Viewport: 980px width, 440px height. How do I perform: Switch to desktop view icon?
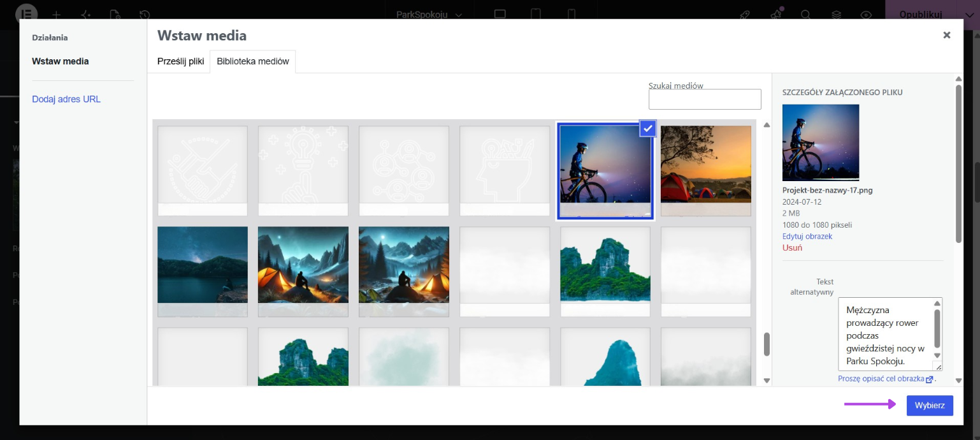pos(500,14)
